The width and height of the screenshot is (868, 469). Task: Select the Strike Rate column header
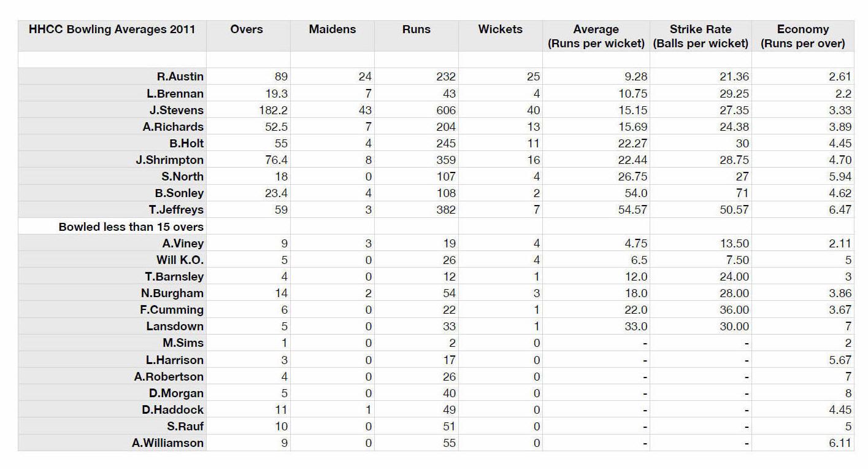pos(701,36)
